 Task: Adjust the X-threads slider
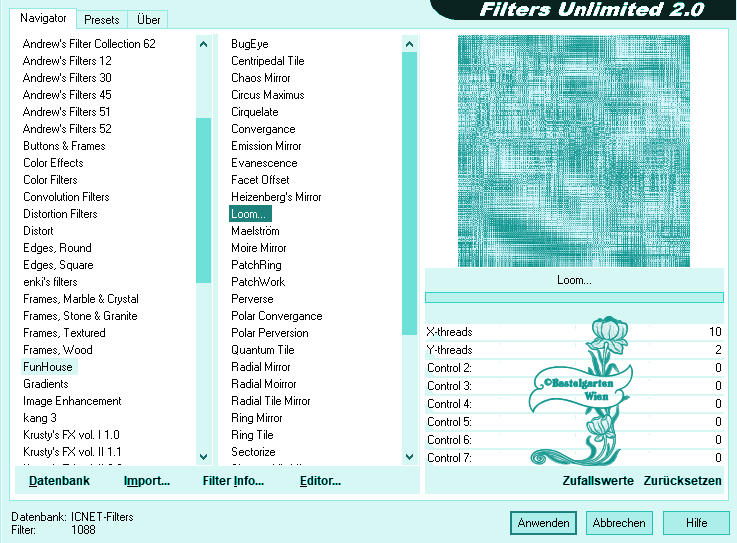[x=574, y=331]
